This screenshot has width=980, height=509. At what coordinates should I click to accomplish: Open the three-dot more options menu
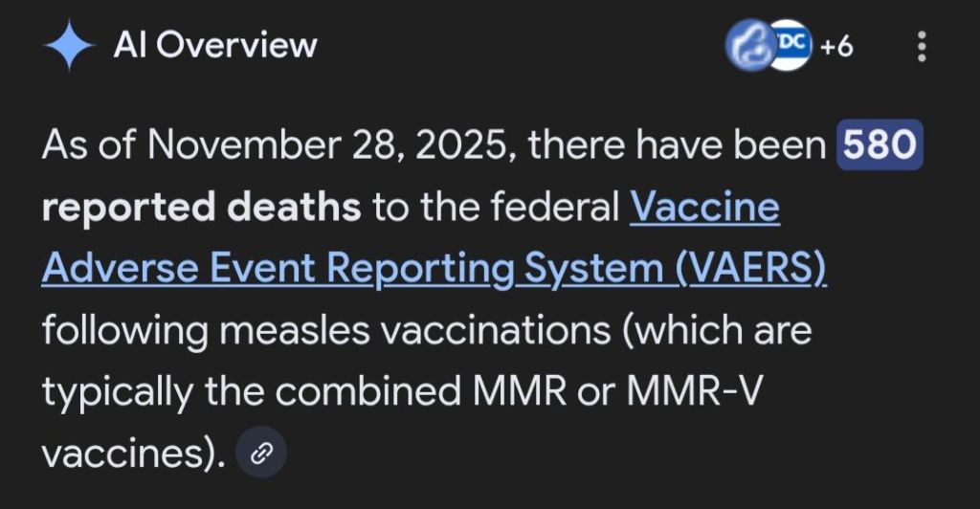922,46
